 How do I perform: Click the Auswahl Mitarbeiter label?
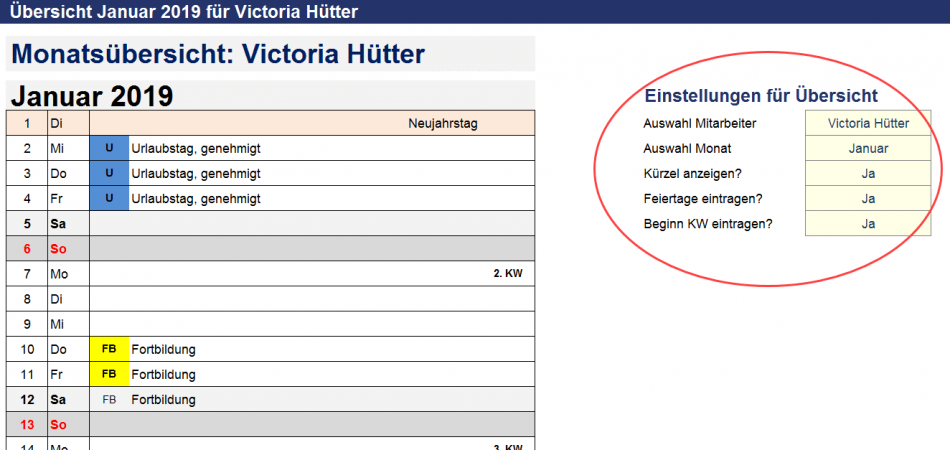700,124
